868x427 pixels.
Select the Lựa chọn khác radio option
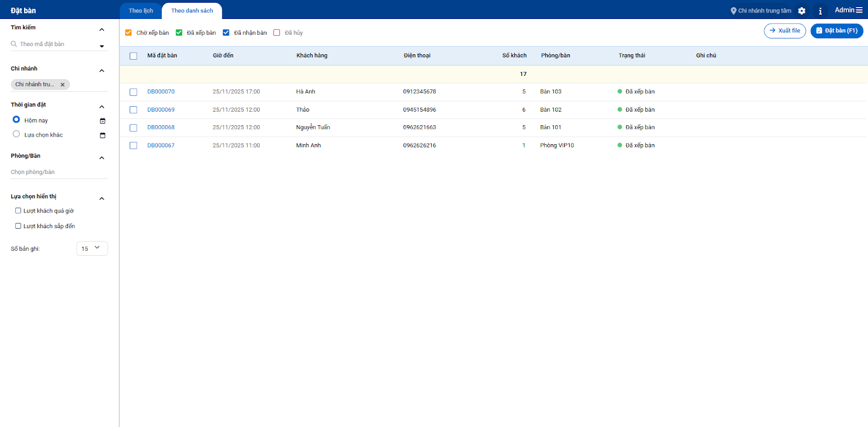click(16, 134)
